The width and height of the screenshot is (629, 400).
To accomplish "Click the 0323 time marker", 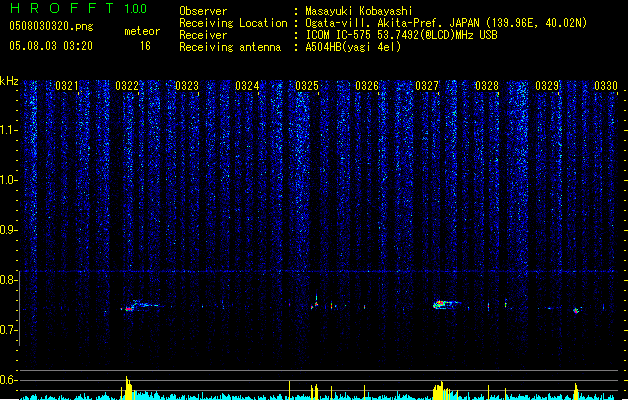I will 187,86.
